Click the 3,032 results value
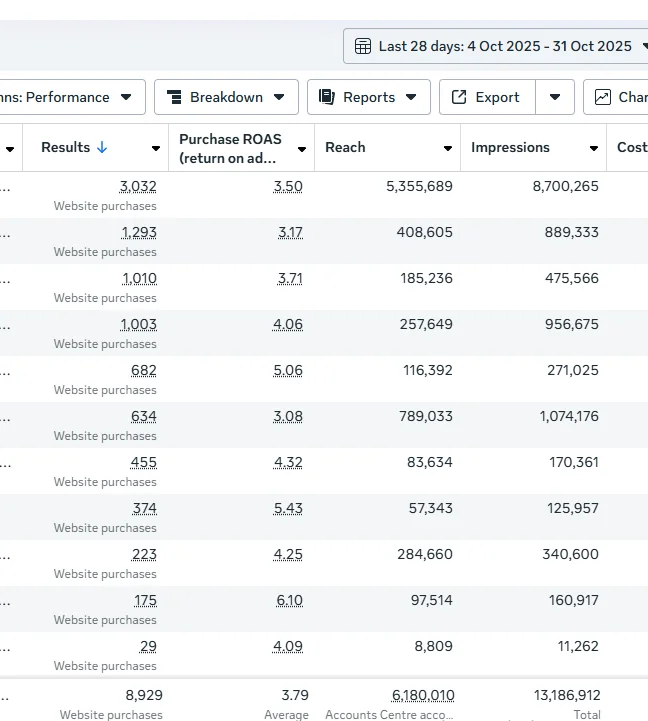Image resolution: width=648 pixels, height=721 pixels. pos(138,186)
